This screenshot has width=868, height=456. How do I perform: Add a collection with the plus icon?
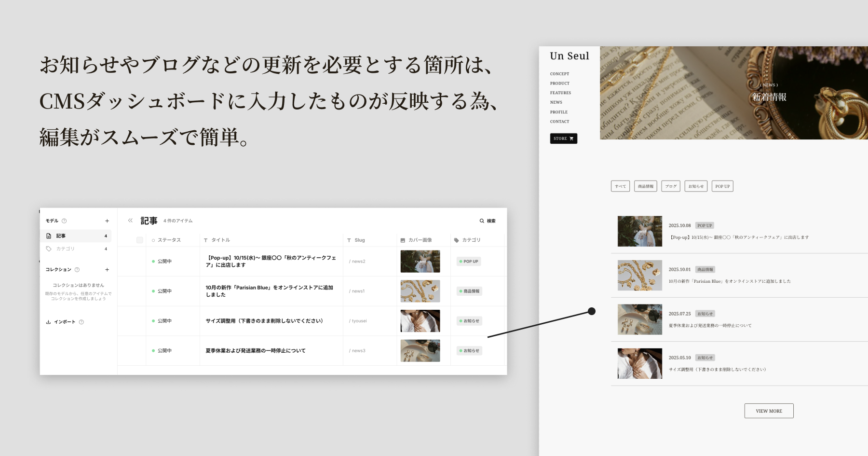107,269
